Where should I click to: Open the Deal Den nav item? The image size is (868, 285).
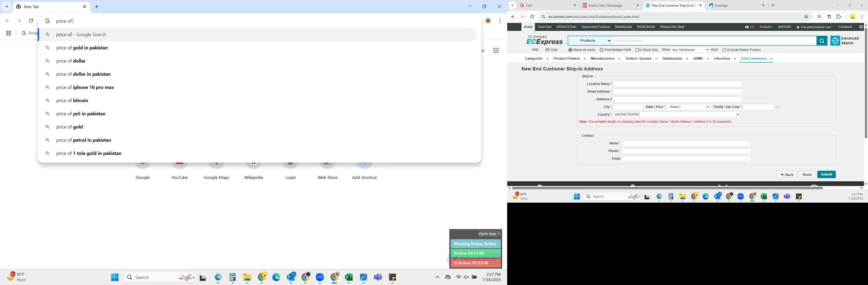544,27
